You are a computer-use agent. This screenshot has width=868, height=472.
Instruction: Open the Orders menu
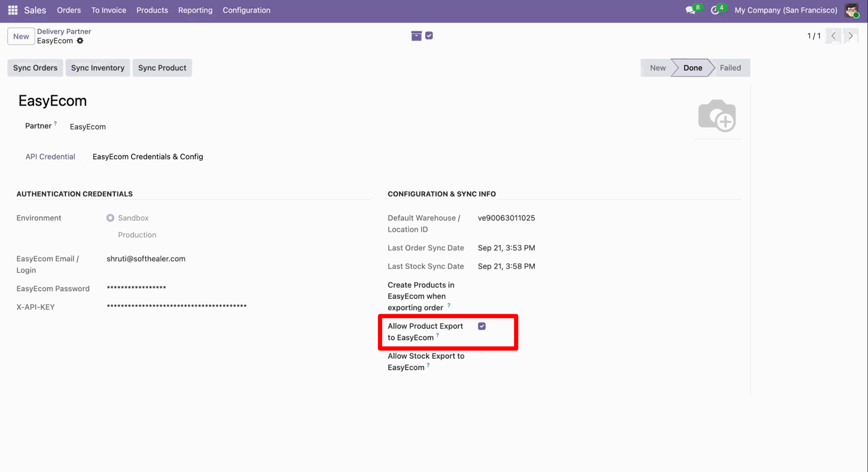pyautogui.click(x=69, y=10)
